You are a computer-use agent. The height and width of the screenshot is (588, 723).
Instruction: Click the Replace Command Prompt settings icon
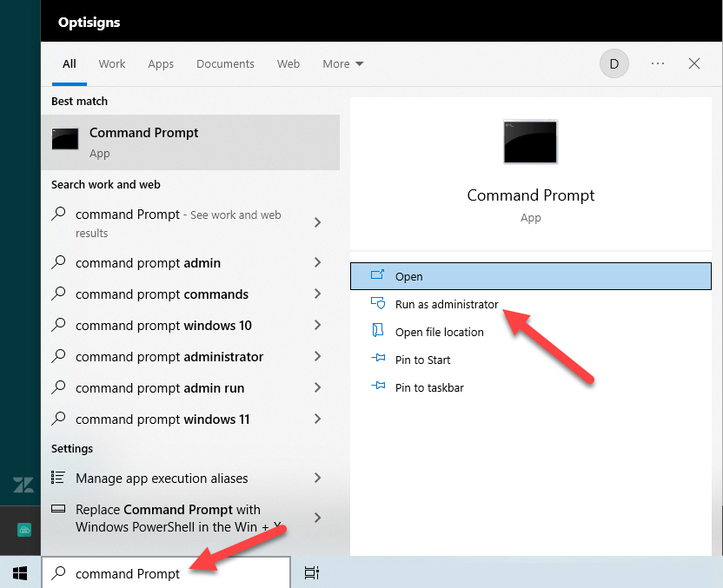58,509
